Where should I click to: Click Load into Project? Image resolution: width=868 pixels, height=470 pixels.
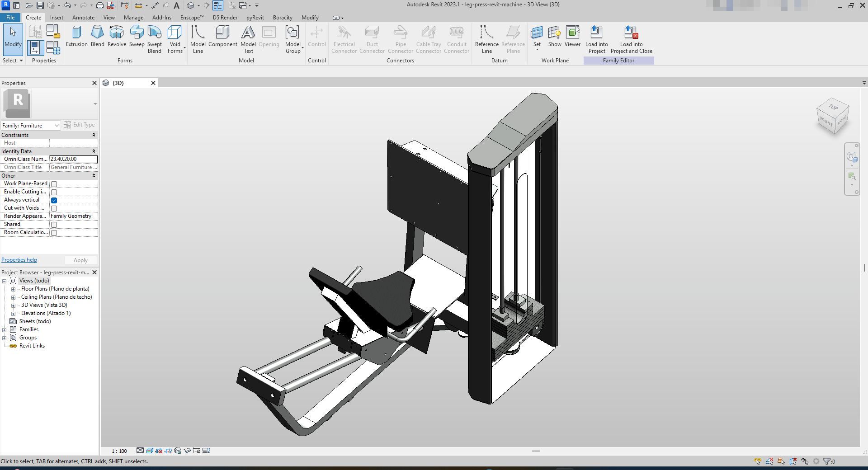pos(596,39)
